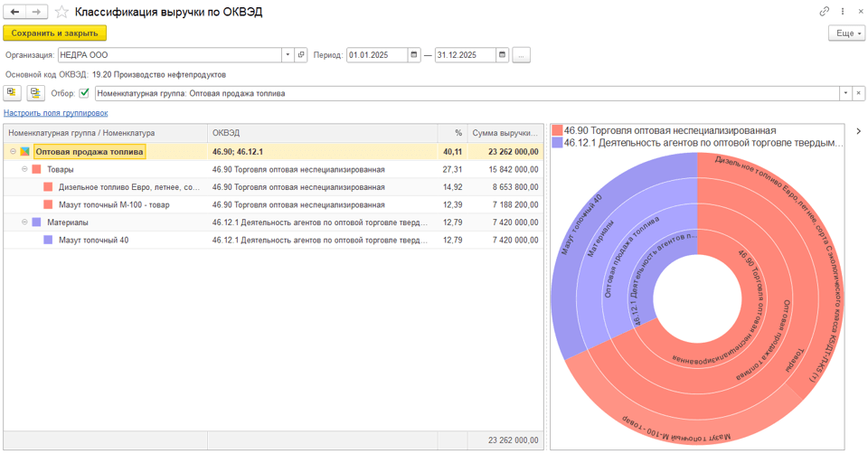Click the forward navigation arrow
This screenshot has width=868, height=454.
tap(37, 12)
